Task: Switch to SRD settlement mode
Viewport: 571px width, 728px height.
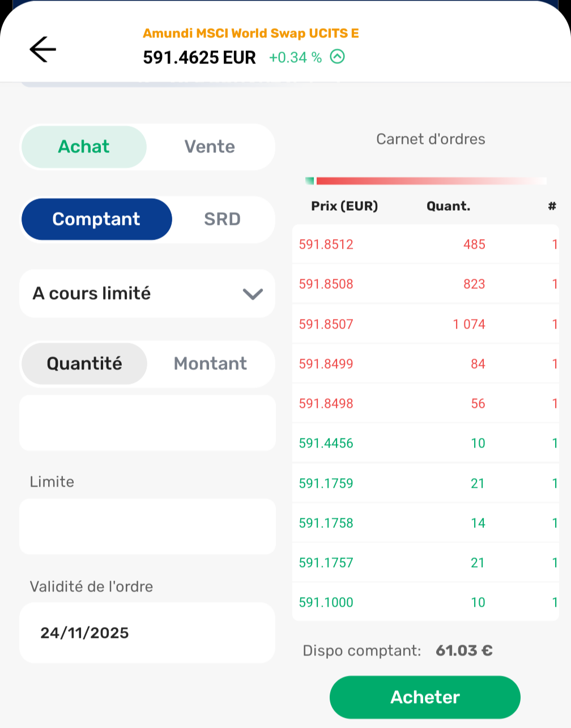Action: pos(222,219)
